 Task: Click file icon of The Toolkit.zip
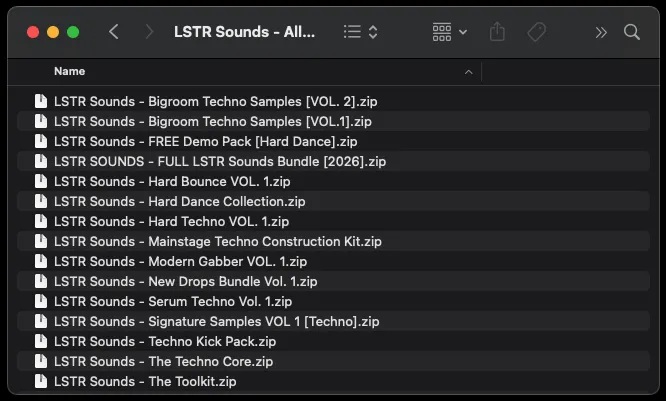coord(41,381)
